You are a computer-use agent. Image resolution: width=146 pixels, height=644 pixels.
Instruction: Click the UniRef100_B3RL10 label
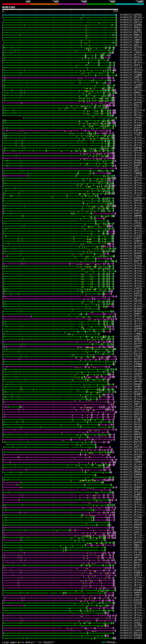click(x=131, y=168)
